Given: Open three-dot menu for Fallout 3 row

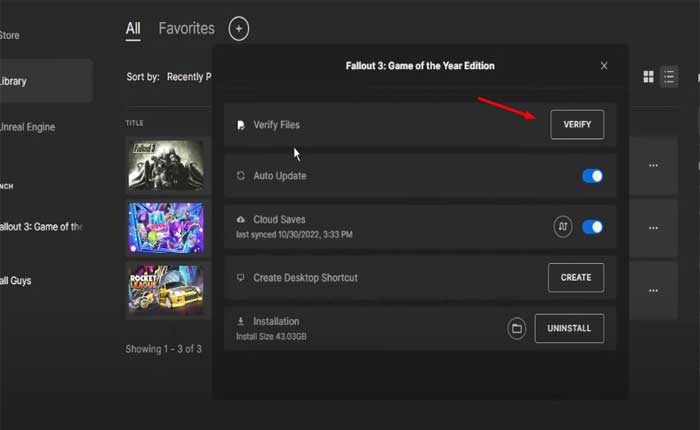Looking at the screenshot, I should pyautogui.click(x=654, y=165).
